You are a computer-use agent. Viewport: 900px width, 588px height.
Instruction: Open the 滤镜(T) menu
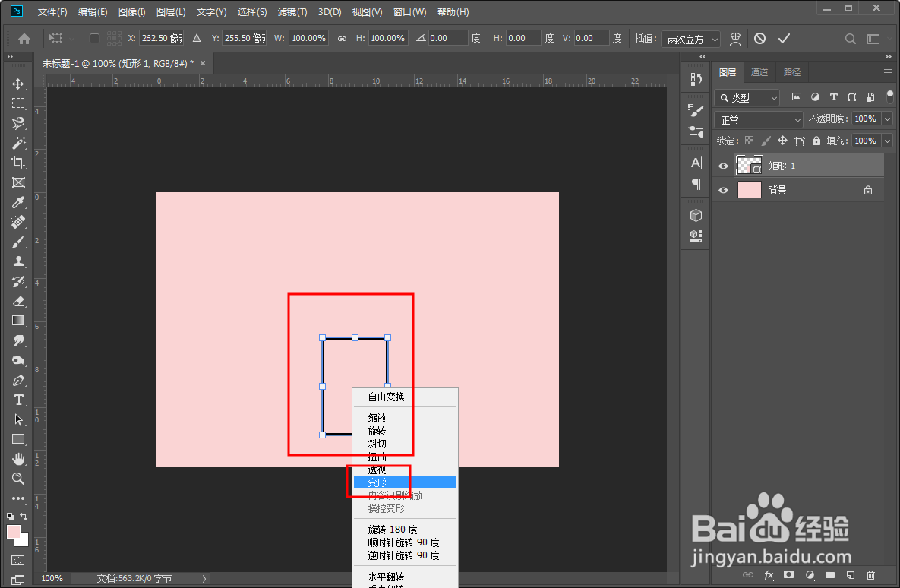[x=292, y=12]
